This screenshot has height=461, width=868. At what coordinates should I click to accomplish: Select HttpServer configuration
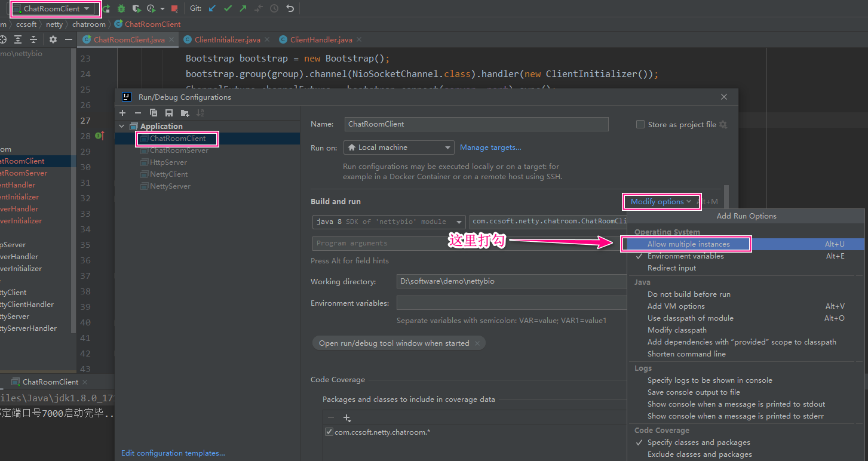pos(168,162)
